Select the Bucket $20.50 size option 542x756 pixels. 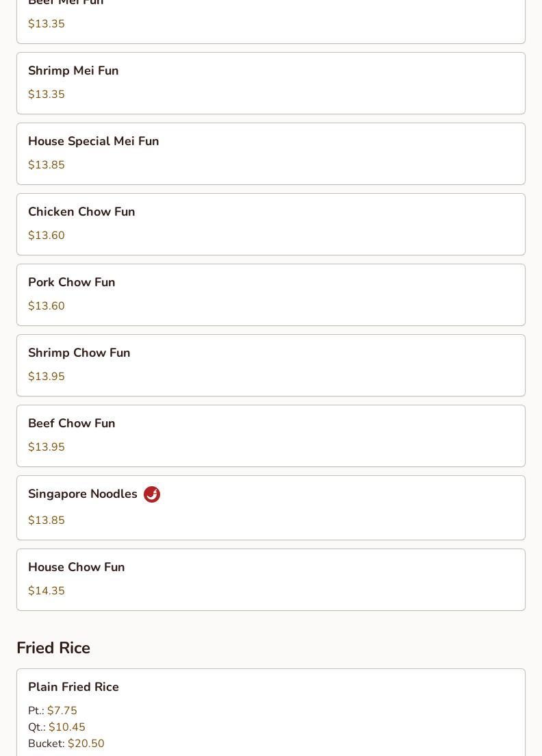click(x=66, y=744)
